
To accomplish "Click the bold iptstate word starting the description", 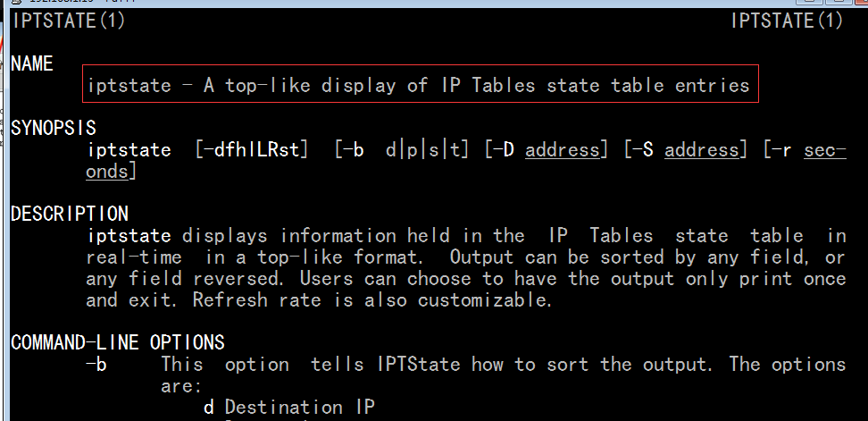I will [129, 236].
